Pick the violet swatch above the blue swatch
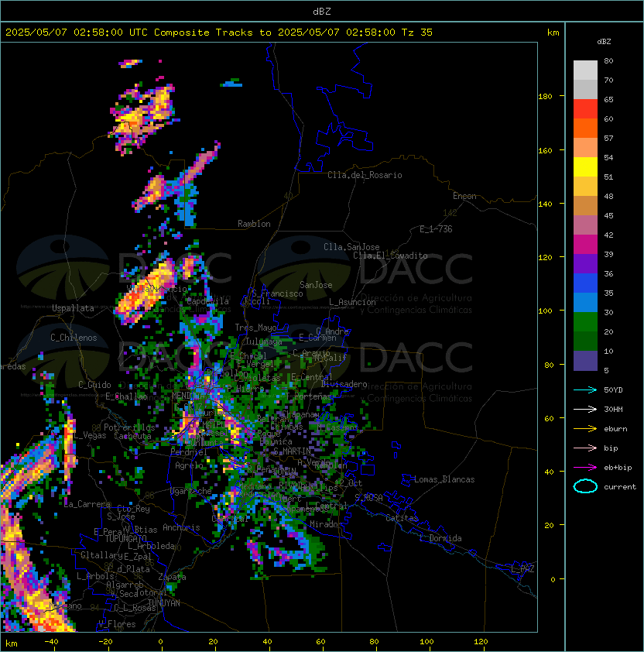The width and height of the screenshot is (644, 652). click(585, 263)
